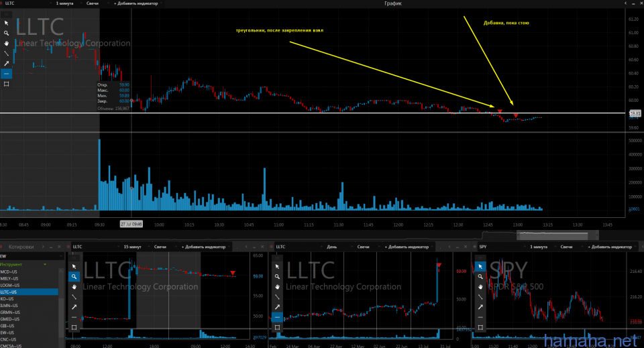Expand the Котировки panel arrow button
This screenshot has height=348, width=644.
pyautogui.click(x=43, y=247)
